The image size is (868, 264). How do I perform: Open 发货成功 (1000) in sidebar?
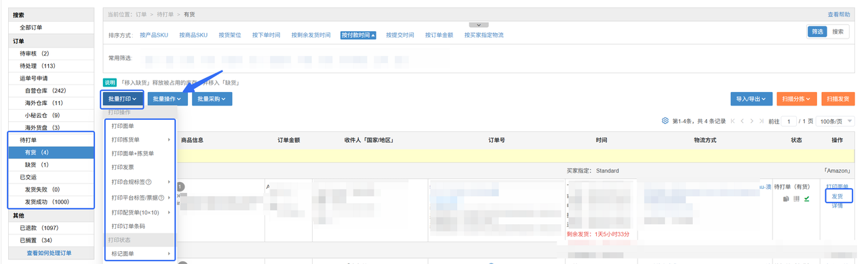(x=52, y=202)
